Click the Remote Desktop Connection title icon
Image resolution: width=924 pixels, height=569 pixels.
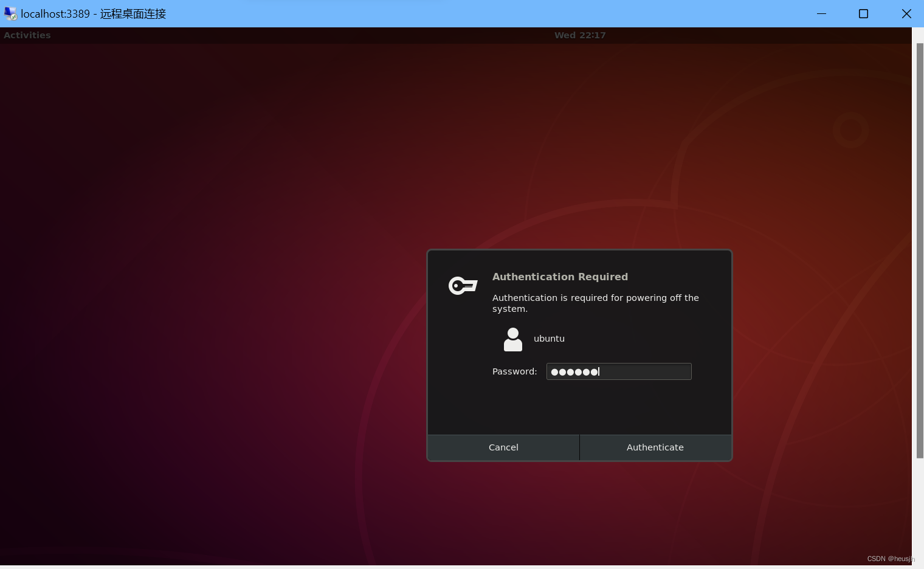tap(10, 13)
